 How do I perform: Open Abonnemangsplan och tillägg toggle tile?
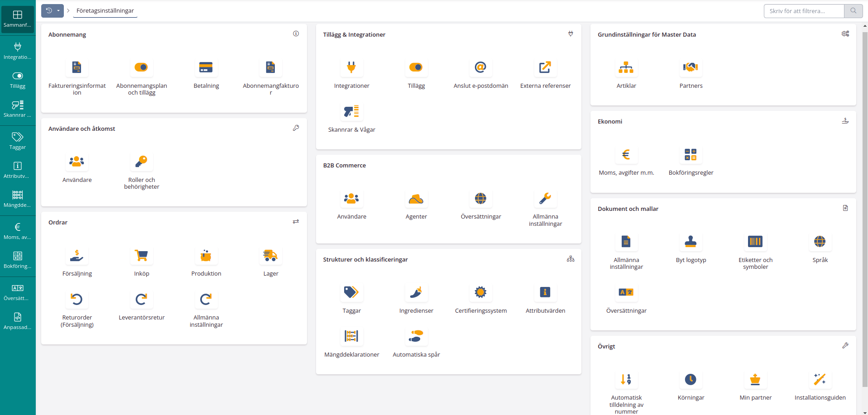141,68
